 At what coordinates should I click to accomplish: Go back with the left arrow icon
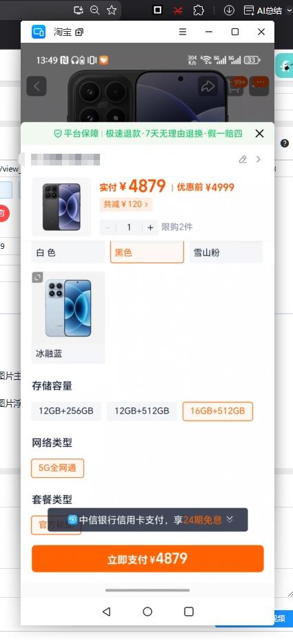pos(37,86)
